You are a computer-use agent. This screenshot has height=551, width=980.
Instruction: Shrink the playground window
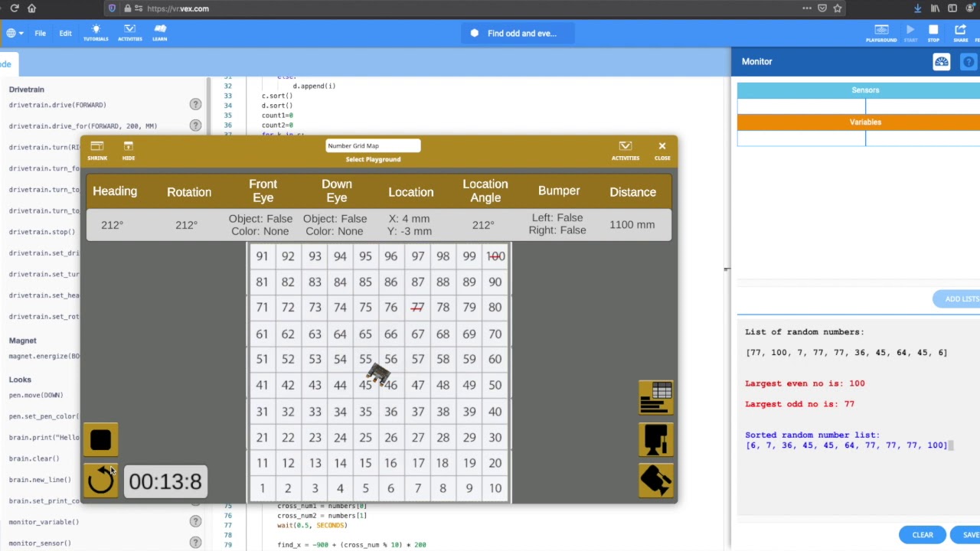click(x=97, y=150)
